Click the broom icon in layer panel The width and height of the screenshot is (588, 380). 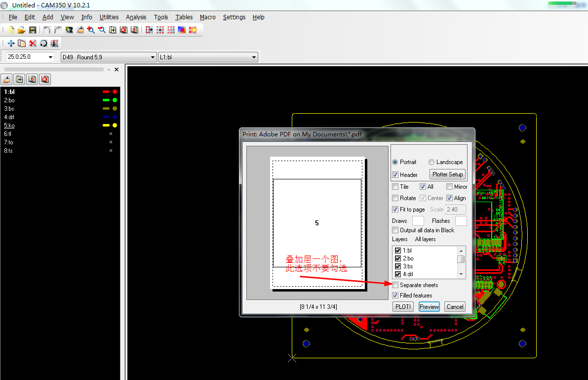click(x=7, y=80)
